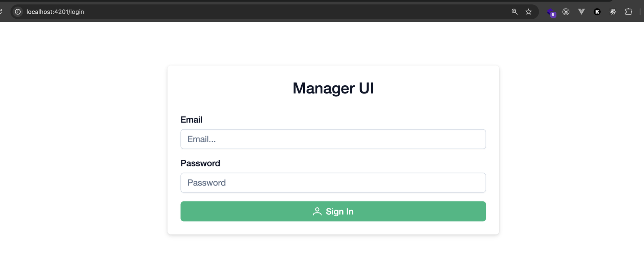Bookmark this page with the star icon
Viewport: 644px width, 270px height.
(x=528, y=12)
